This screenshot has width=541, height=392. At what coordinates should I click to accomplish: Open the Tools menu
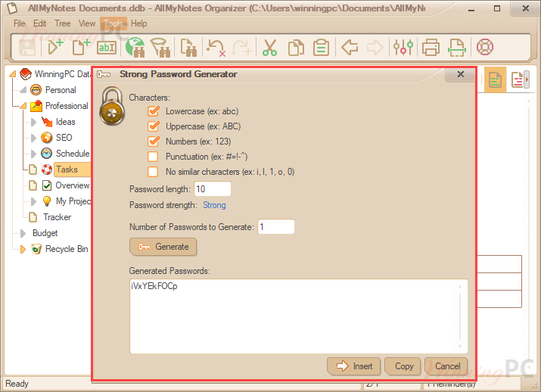point(113,23)
